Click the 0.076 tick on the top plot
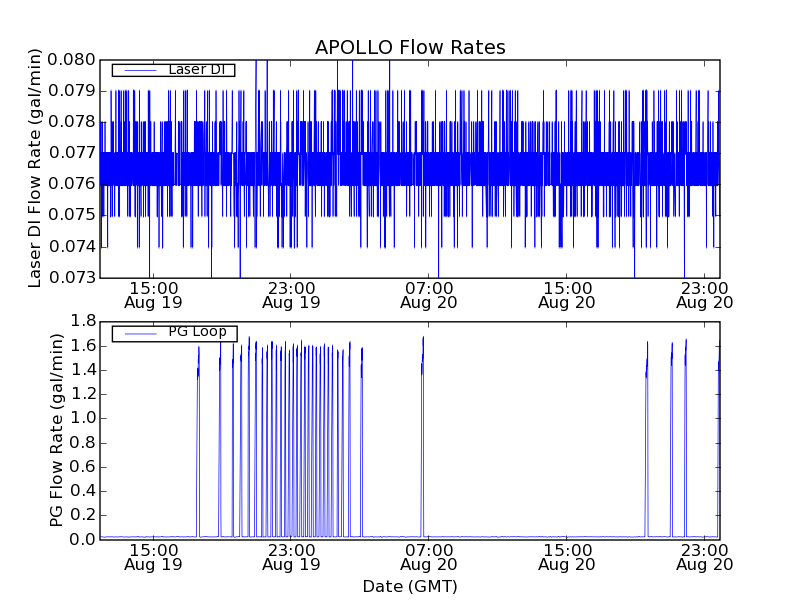 click(x=71, y=184)
